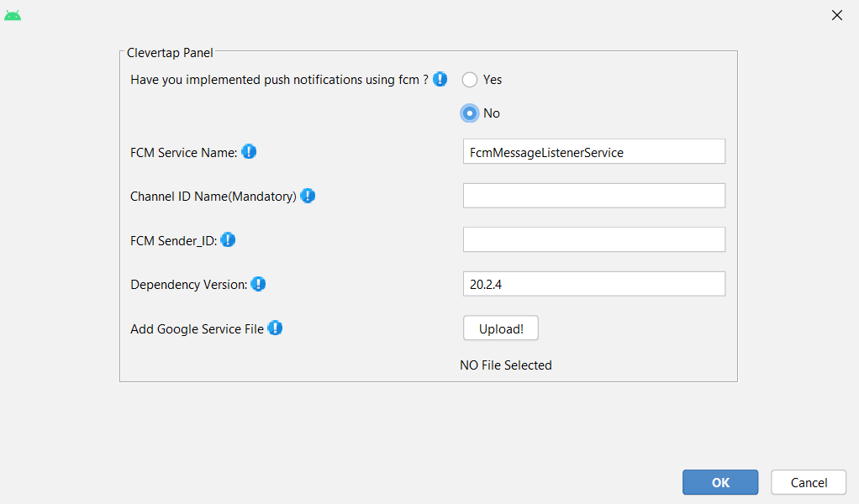Image resolution: width=859 pixels, height=504 pixels.
Task: Click the 'Clevertap Panel' group title
Action: pyautogui.click(x=170, y=53)
